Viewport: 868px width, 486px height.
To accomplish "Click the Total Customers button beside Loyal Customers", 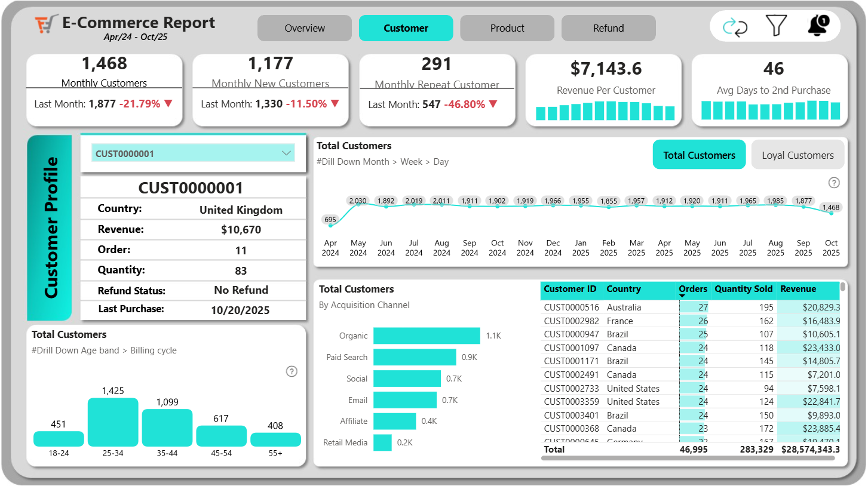I will point(699,155).
